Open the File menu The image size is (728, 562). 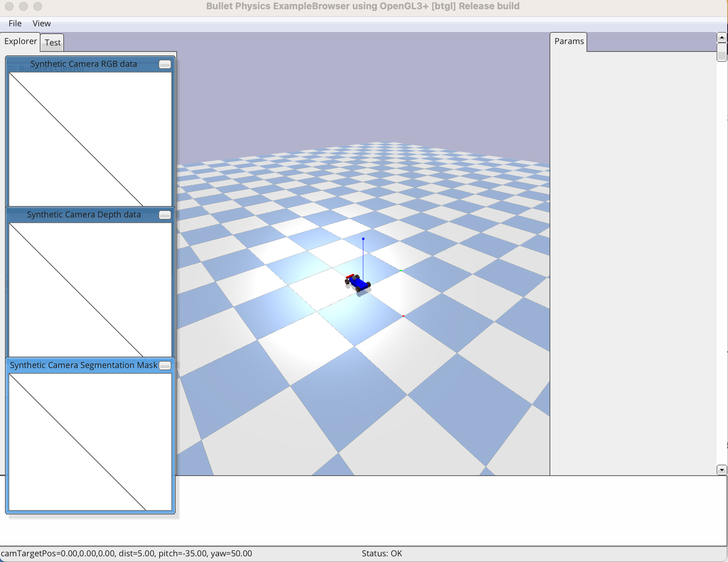point(15,23)
